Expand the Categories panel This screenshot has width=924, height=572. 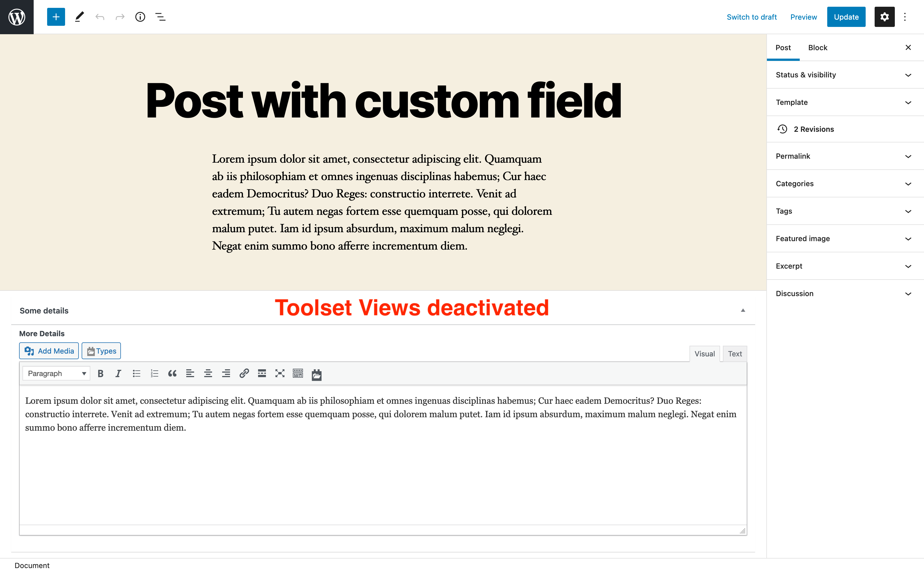845,183
